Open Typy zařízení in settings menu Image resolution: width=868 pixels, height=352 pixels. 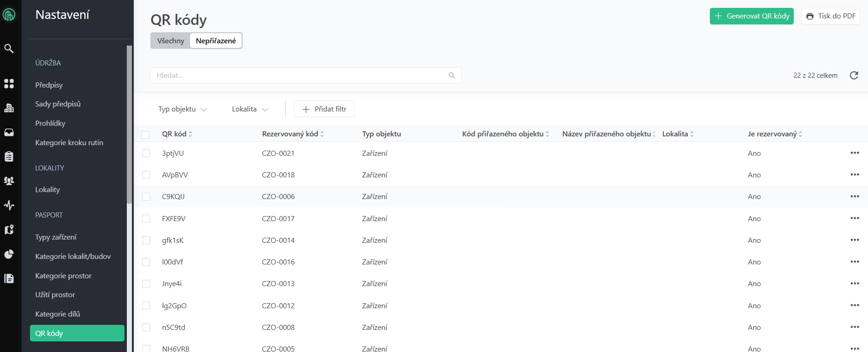[56, 237]
